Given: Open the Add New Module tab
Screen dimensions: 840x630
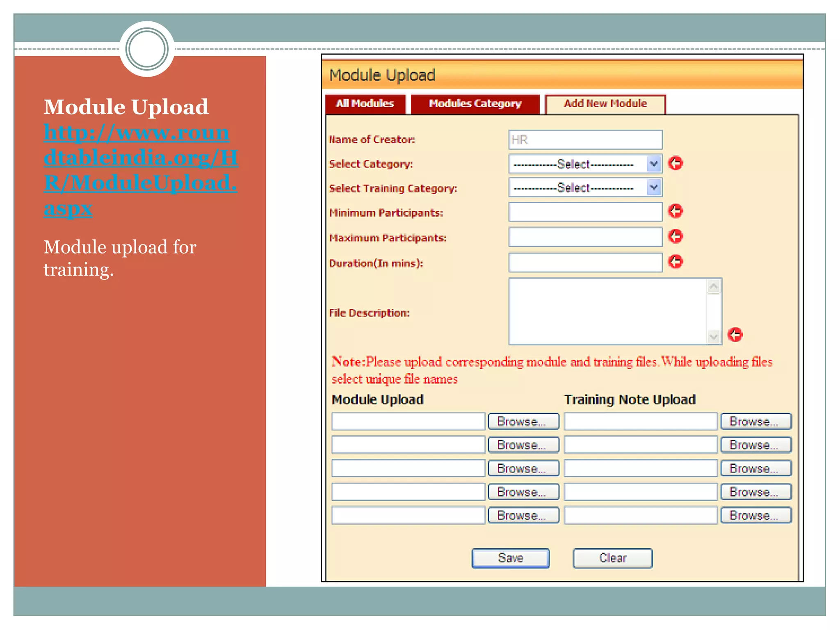Looking at the screenshot, I should coord(605,104).
